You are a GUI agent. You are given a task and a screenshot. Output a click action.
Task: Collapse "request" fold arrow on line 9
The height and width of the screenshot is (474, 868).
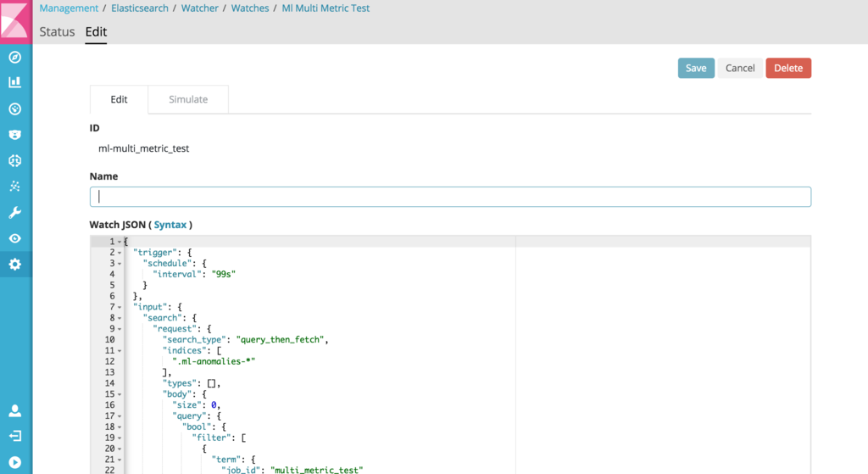120,329
